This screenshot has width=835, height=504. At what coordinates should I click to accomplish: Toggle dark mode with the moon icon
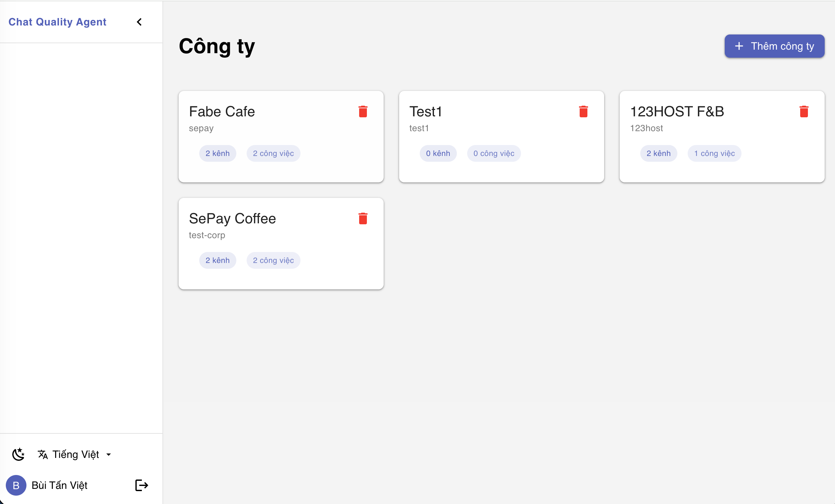click(x=19, y=454)
